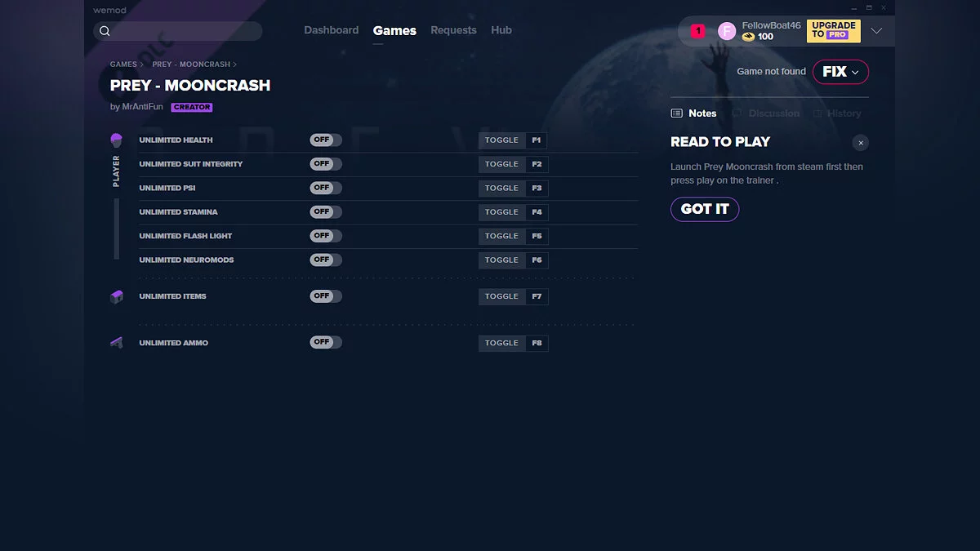Click the Notes list icon

676,113
